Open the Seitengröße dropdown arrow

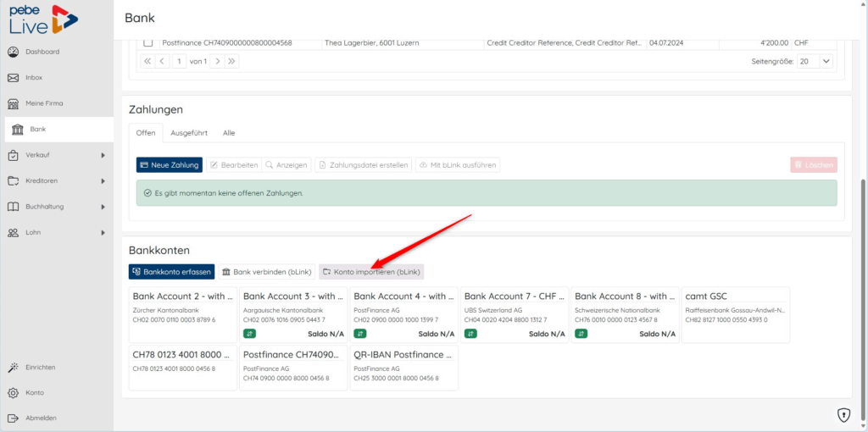pos(826,61)
